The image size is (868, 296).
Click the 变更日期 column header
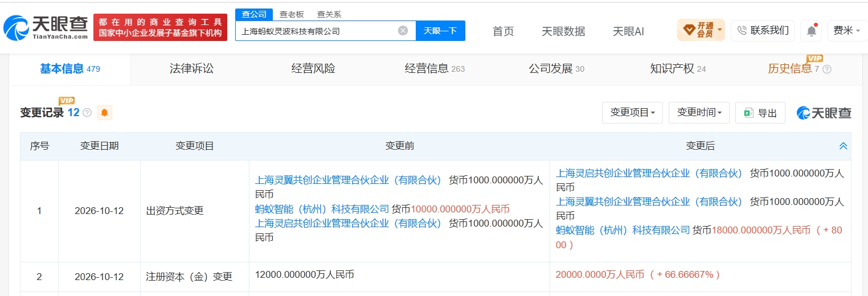pos(99,146)
